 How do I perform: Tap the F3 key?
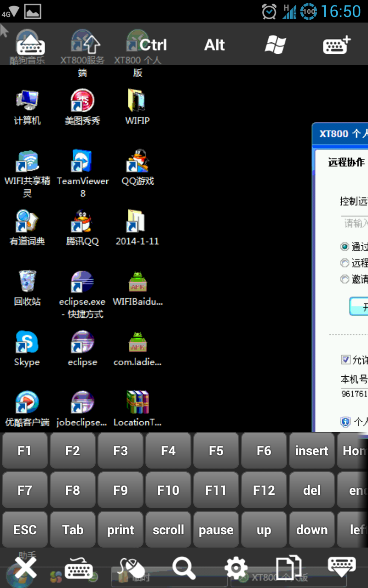(x=121, y=451)
